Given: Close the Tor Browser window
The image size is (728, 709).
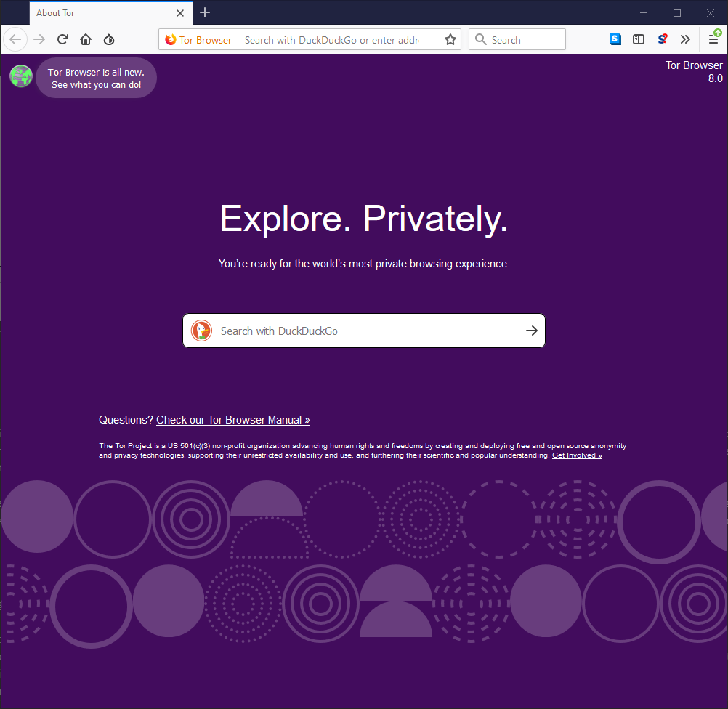Looking at the screenshot, I should [711, 13].
